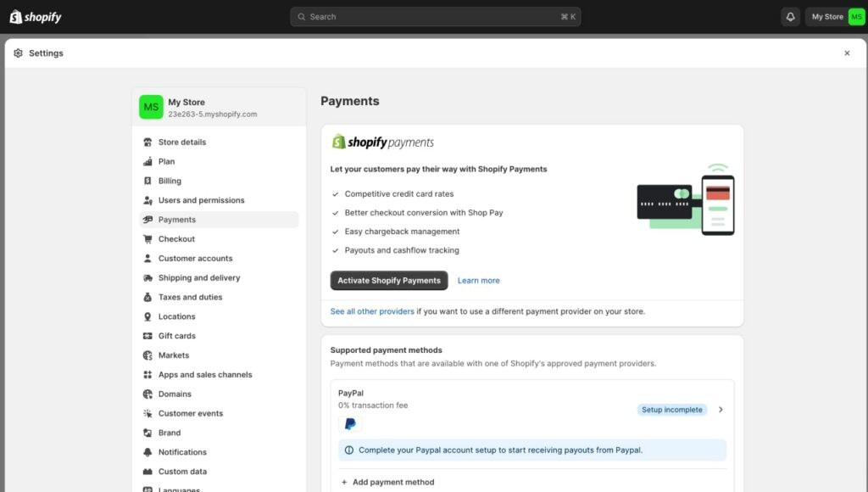Open Shipping and delivery truck icon
This screenshot has width=868, height=492.
[149, 277]
